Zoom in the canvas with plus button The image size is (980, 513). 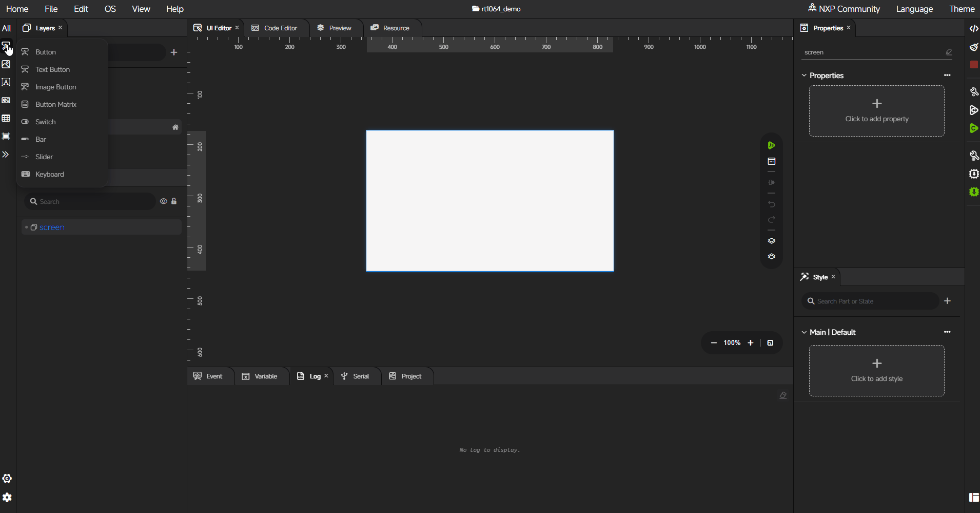pos(751,343)
